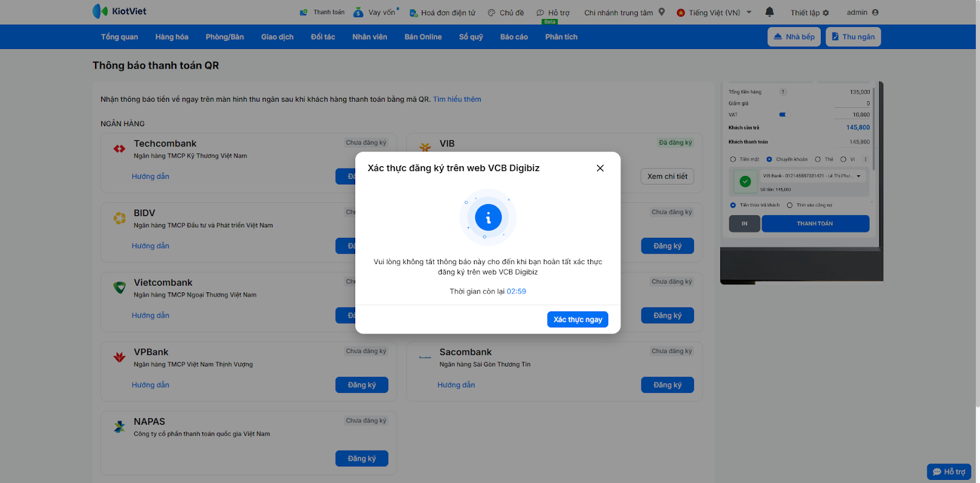Click the Vietcombank logo

(119, 287)
